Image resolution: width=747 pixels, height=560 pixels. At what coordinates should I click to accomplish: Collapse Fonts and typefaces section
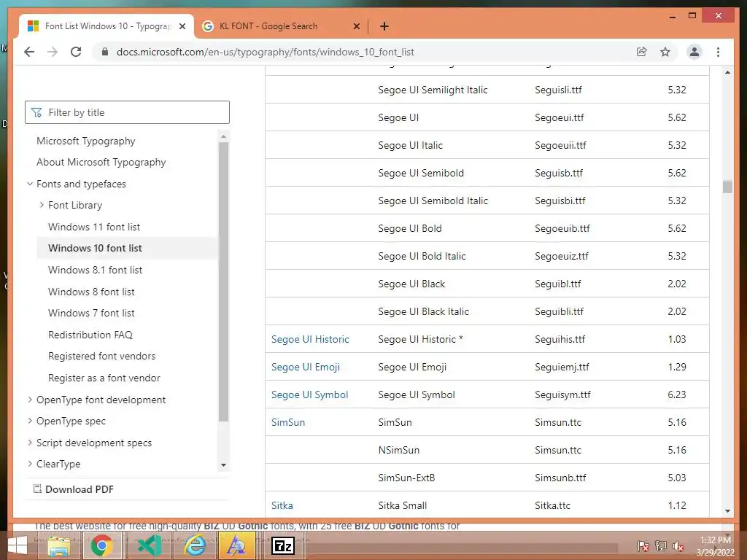point(29,184)
